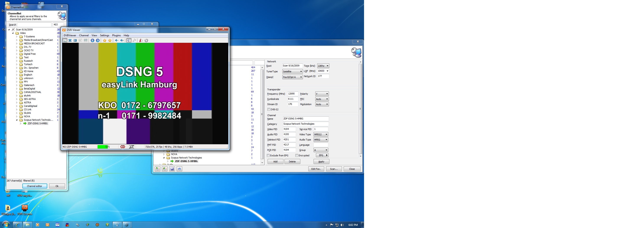Image resolution: width=644 pixels, height=228 pixels.
Task: Click the import channel list icon in Channel editor
Action: tap(158, 169)
